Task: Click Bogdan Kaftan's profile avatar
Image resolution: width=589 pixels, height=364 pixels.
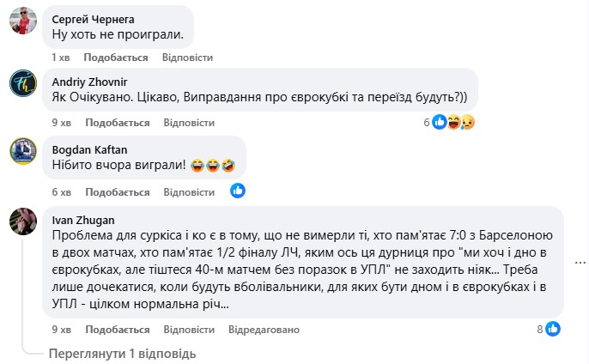Action: 22,151
